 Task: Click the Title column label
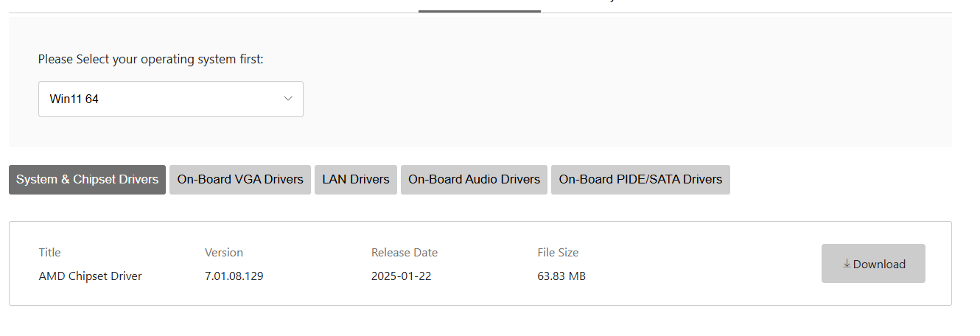pos(49,253)
